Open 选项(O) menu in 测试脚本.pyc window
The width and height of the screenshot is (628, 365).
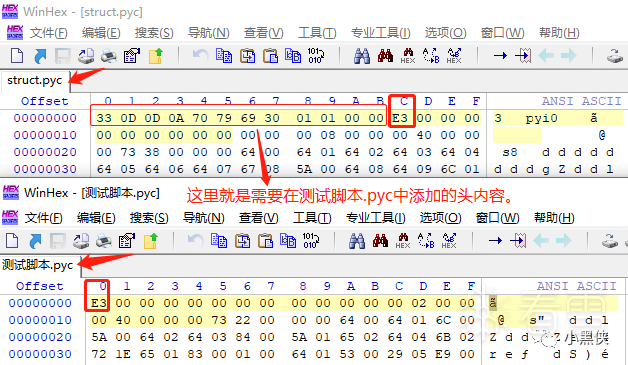[x=441, y=218]
